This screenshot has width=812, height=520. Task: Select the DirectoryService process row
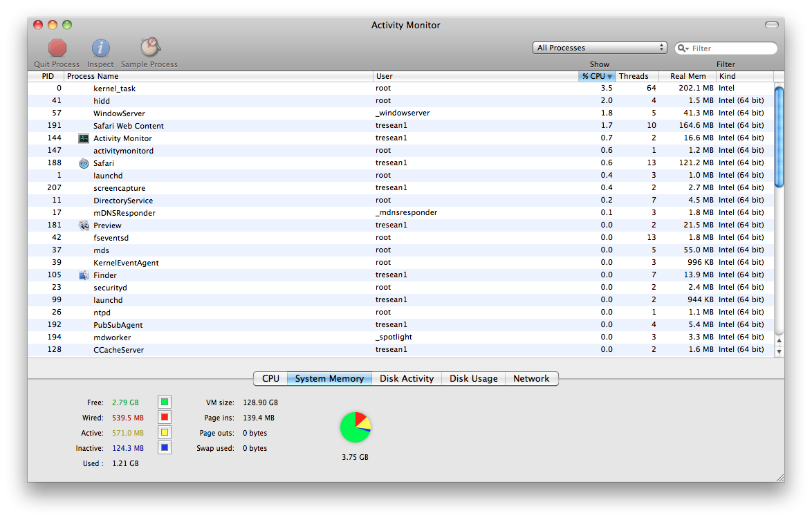point(401,201)
